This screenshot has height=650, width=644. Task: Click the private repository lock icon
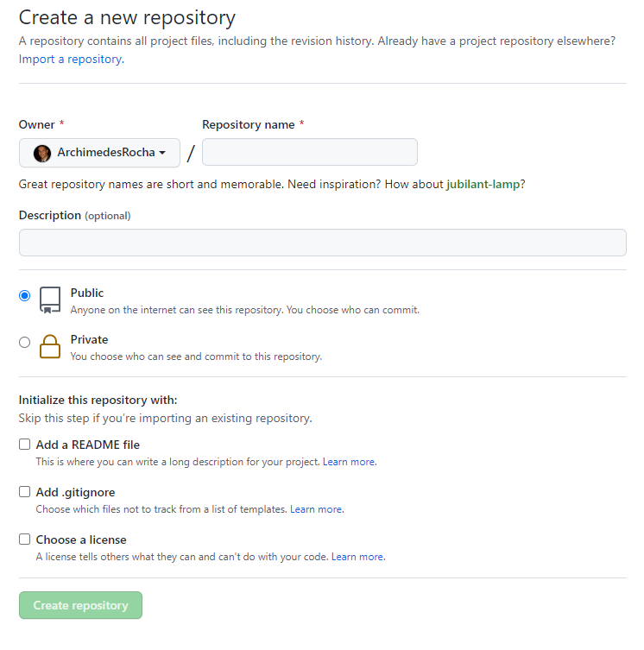pos(50,346)
